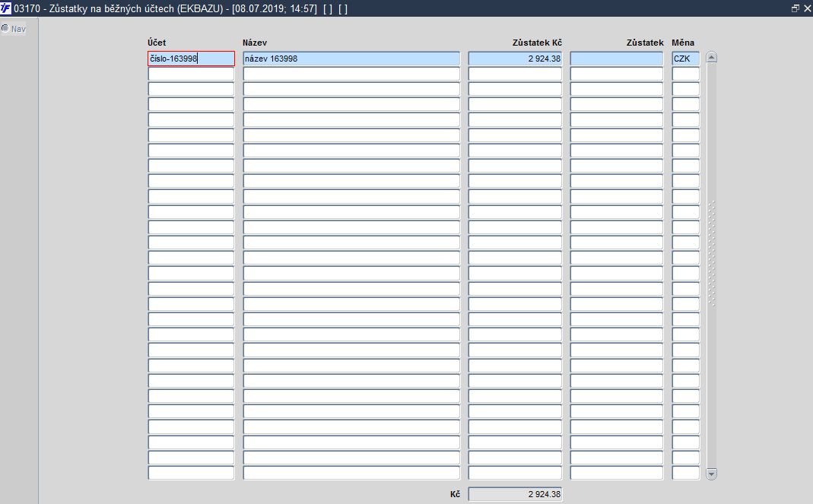Click the Účet field containing číslo-163998
The width and height of the screenshot is (813, 504).
pyautogui.click(x=192, y=59)
